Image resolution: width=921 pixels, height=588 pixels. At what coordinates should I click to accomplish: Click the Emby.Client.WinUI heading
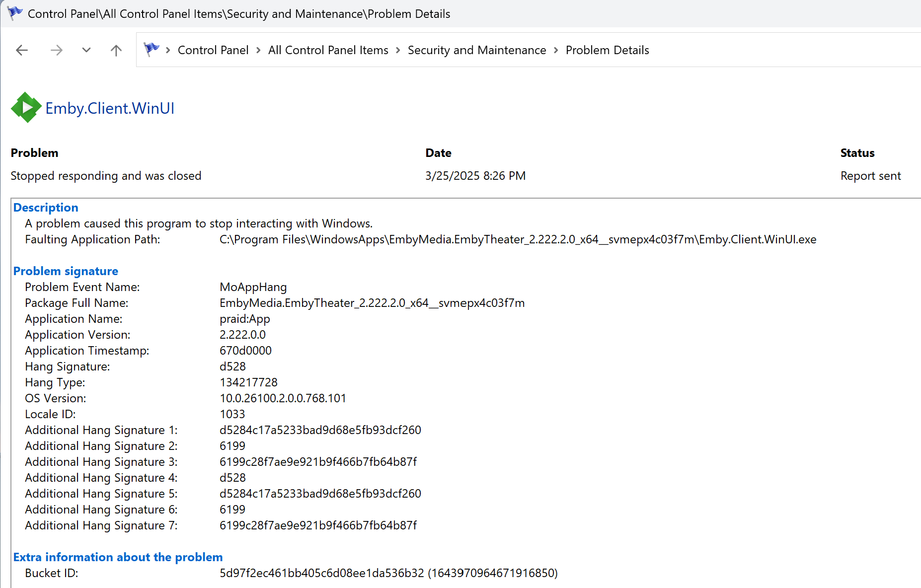point(110,108)
